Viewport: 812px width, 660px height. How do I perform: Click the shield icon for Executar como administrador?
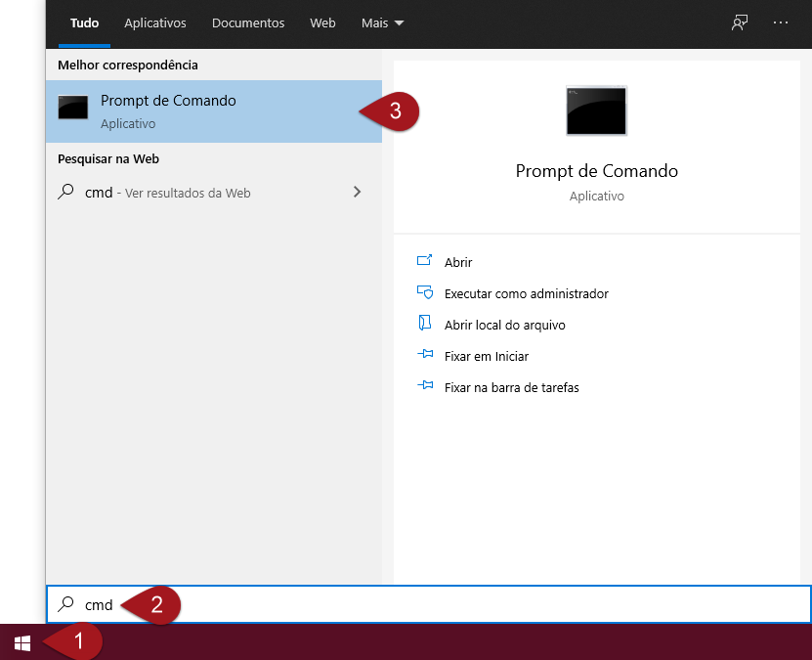424,293
